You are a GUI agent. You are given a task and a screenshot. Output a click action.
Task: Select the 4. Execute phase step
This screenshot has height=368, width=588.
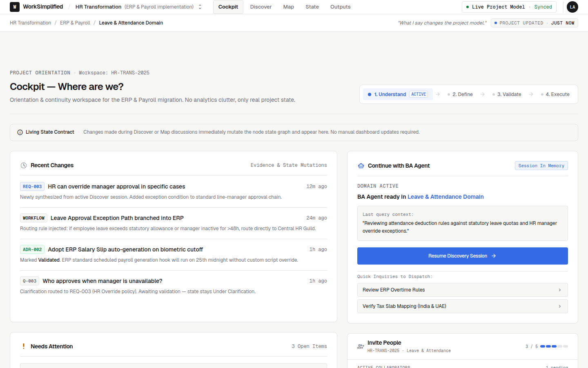[555, 94]
